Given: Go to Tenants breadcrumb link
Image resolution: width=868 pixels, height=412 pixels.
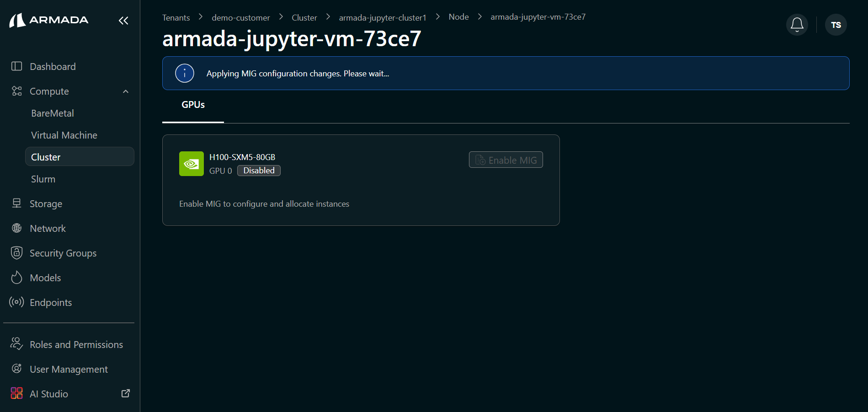Looking at the screenshot, I should coord(176,17).
